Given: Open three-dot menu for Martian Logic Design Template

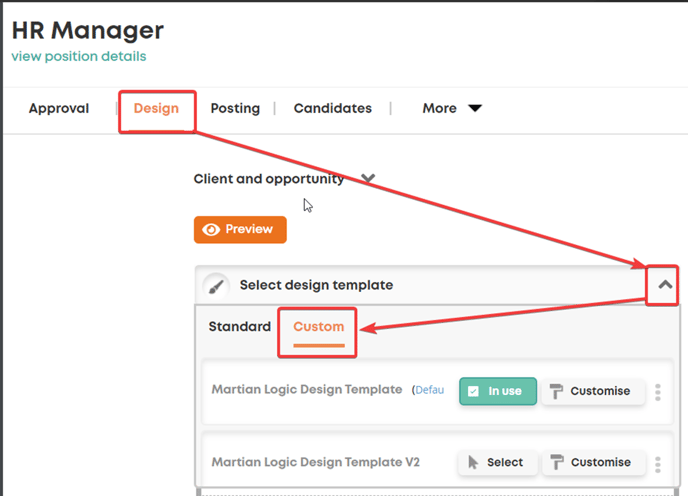Looking at the screenshot, I should point(658,392).
